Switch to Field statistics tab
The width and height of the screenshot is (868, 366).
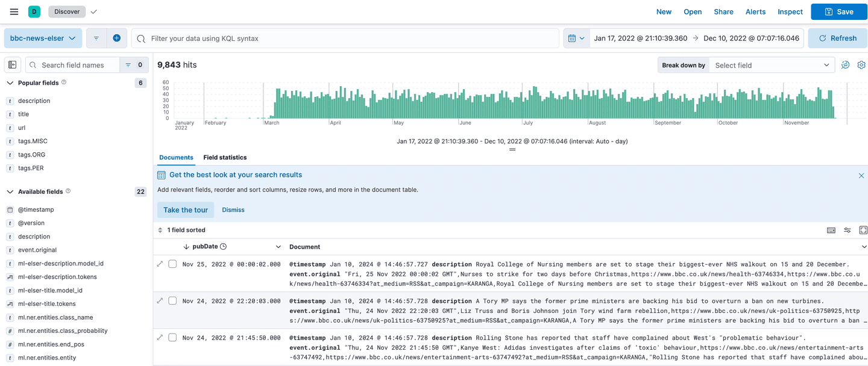click(x=225, y=157)
